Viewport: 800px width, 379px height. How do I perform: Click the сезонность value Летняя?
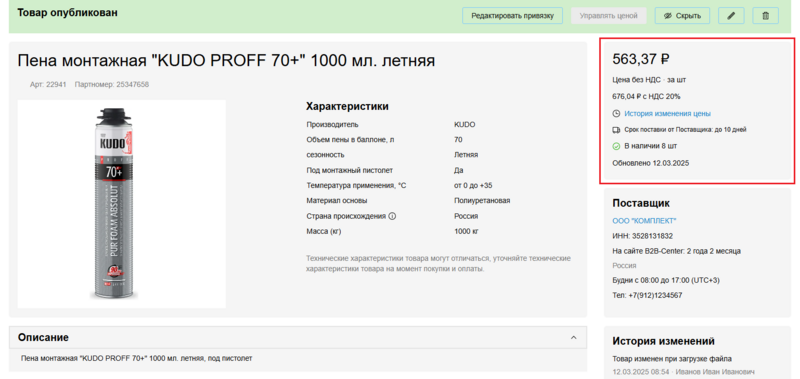(466, 155)
